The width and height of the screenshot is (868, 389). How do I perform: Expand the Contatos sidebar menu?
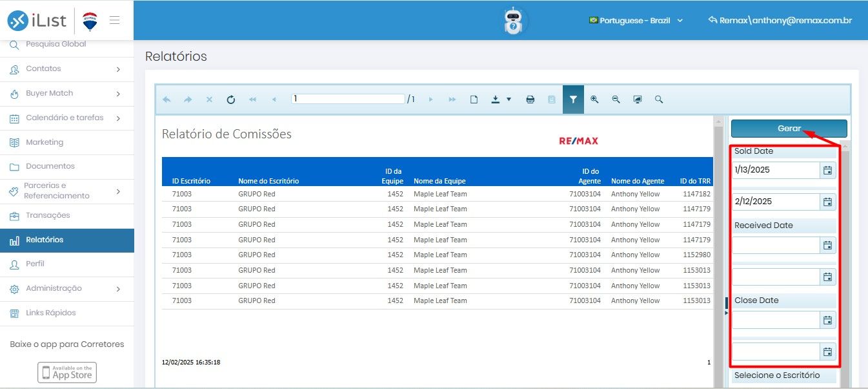click(67, 69)
